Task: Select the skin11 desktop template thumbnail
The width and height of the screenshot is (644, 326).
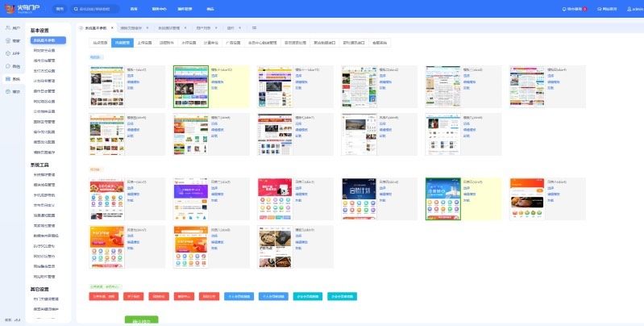Action: click(x=275, y=86)
